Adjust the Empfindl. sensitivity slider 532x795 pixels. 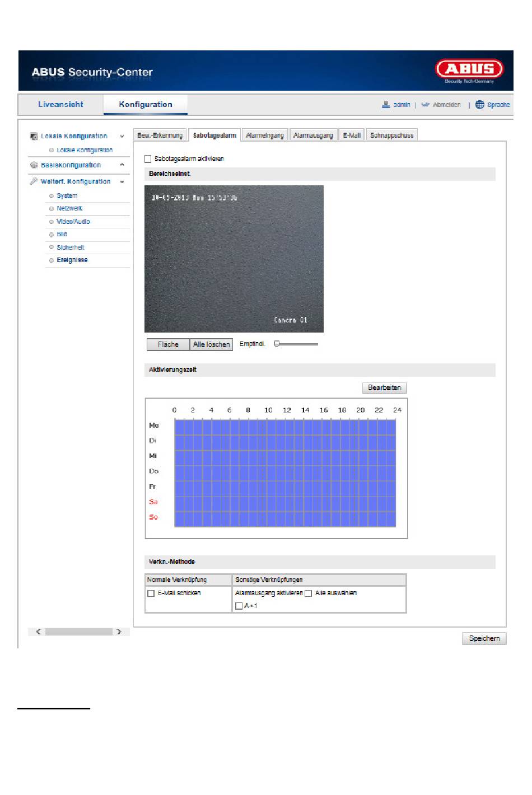(277, 344)
